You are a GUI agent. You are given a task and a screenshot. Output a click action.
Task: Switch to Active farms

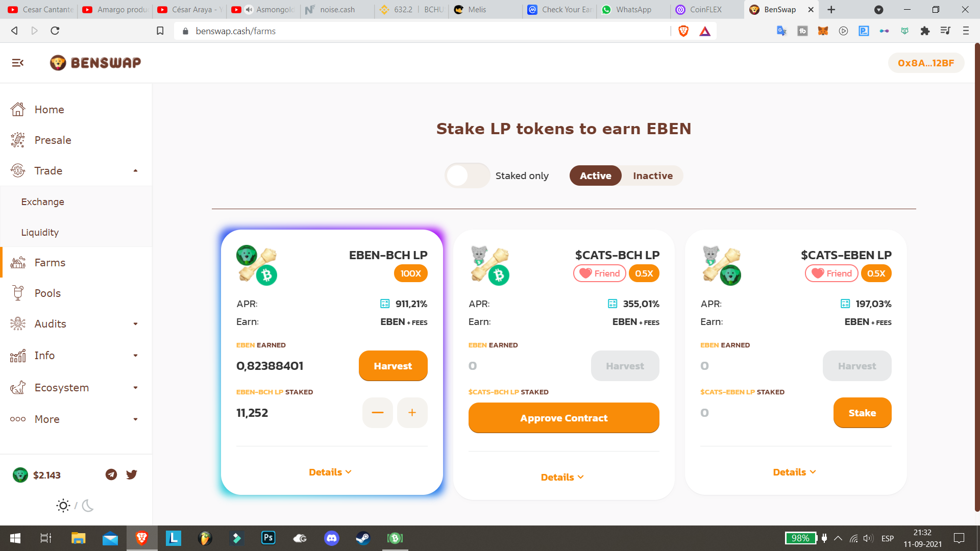pyautogui.click(x=595, y=176)
